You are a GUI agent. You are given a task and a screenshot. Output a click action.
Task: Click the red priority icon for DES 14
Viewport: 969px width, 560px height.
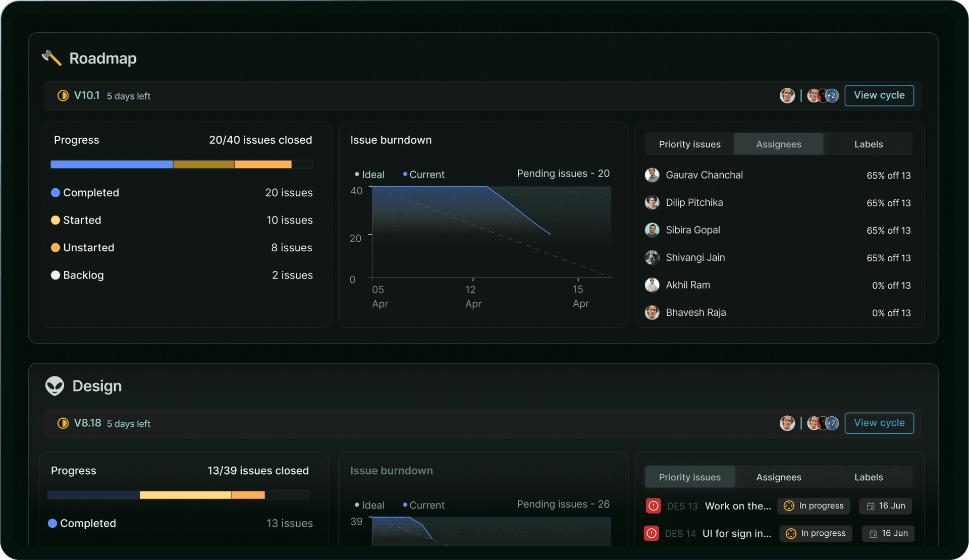click(x=652, y=533)
